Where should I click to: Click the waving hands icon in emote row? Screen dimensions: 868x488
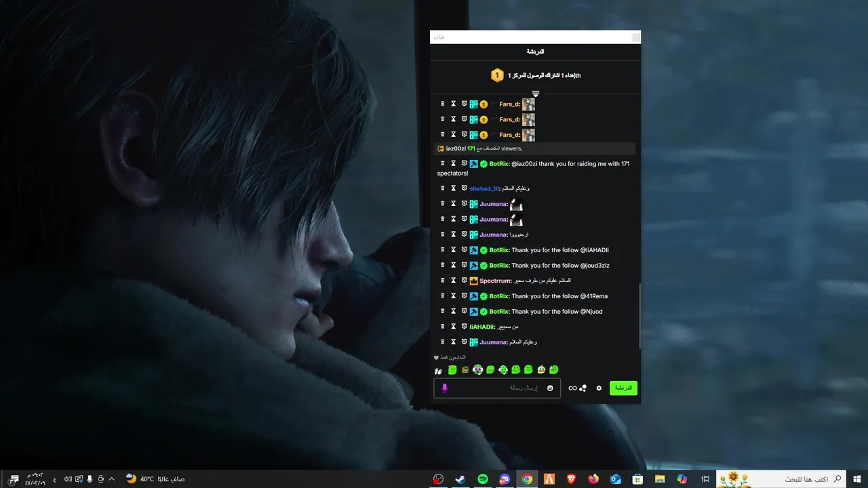(438, 371)
